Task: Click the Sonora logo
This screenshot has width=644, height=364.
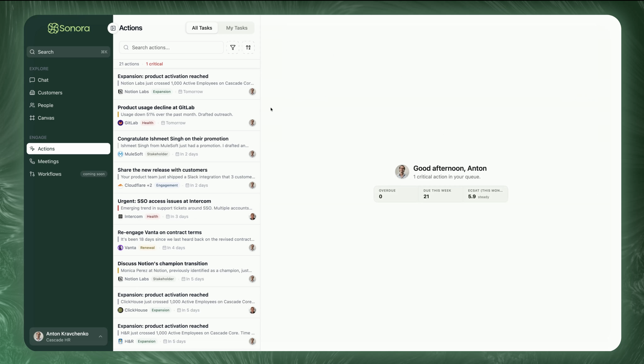Action: 69,28
